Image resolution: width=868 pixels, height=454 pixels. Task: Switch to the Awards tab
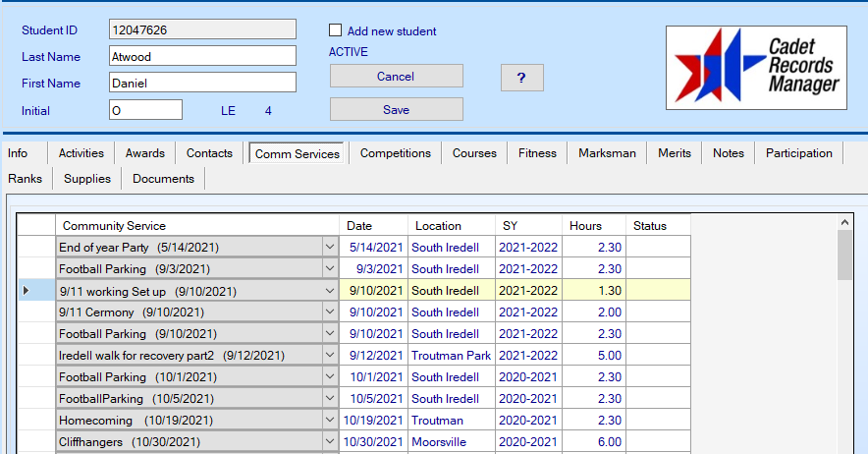click(x=144, y=153)
